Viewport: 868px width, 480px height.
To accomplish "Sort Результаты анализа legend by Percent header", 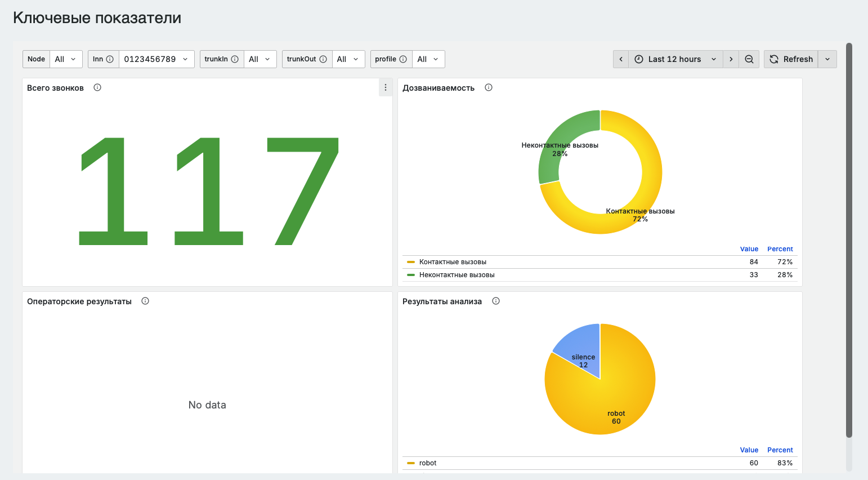I will (x=780, y=450).
